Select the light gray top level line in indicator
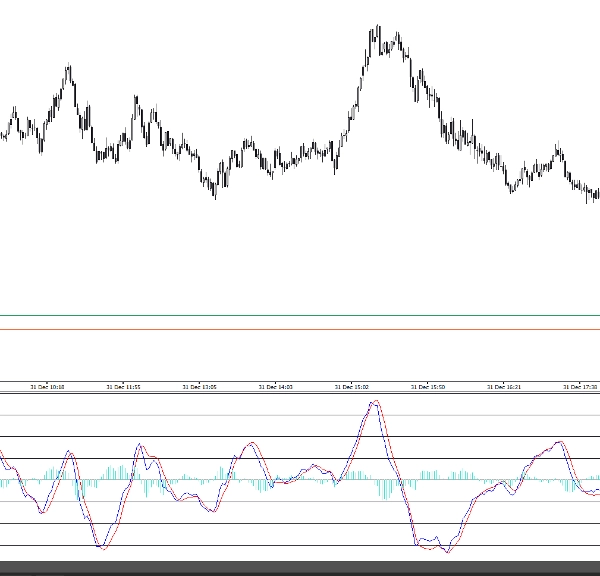The height and width of the screenshot is (576, 600). 300,415
